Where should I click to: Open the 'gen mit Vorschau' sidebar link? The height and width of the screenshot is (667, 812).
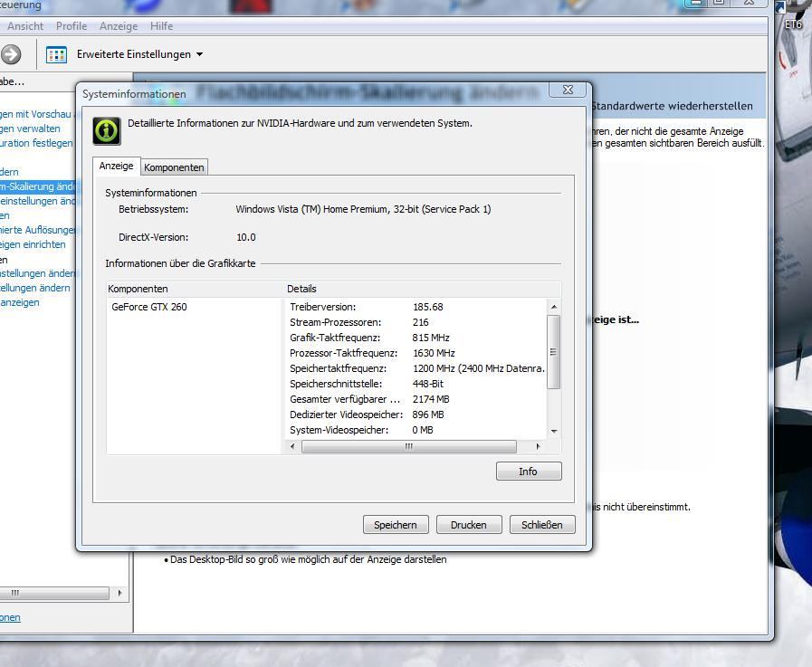pos(35,114)
